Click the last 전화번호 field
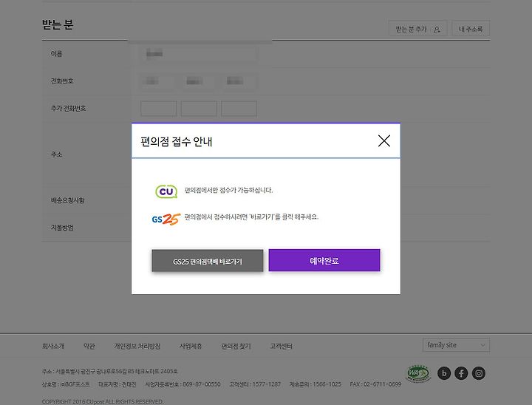532x405 pixels. (x=239, y=81)
